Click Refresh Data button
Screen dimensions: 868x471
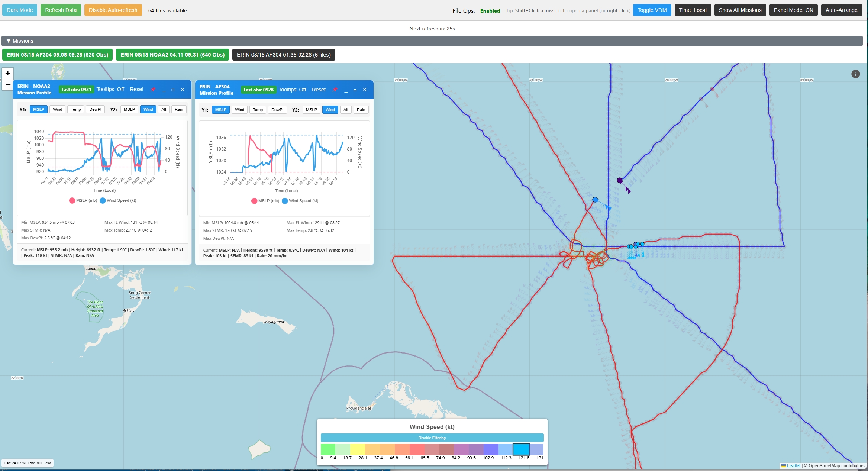point(61,10)
